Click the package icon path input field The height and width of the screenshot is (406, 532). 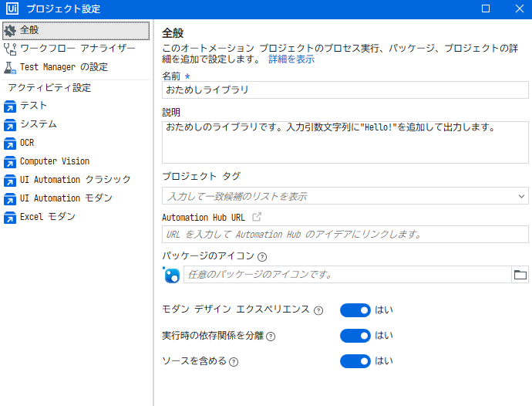348,275
